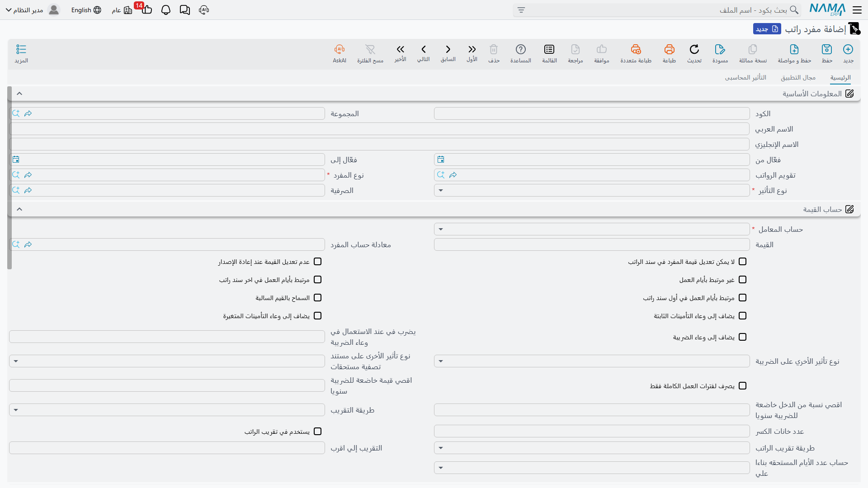Switch to مجال التطبيق tab
This screenshot has width=868, height=488.
point(798,77)
